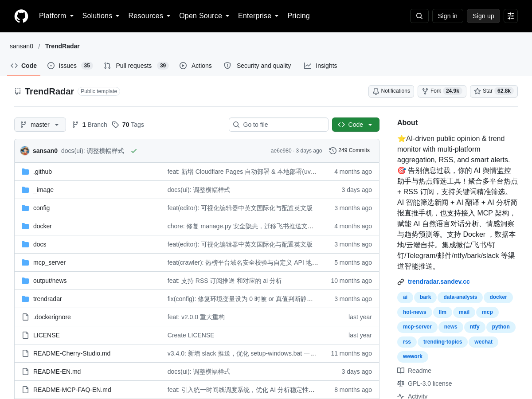
Task: Open sansan0 owner link in breadcrumb
Action: (x=21, y=46)
